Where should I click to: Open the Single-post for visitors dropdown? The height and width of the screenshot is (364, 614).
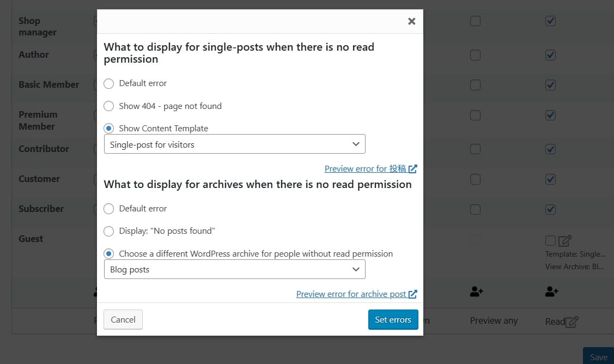point(234,144)
